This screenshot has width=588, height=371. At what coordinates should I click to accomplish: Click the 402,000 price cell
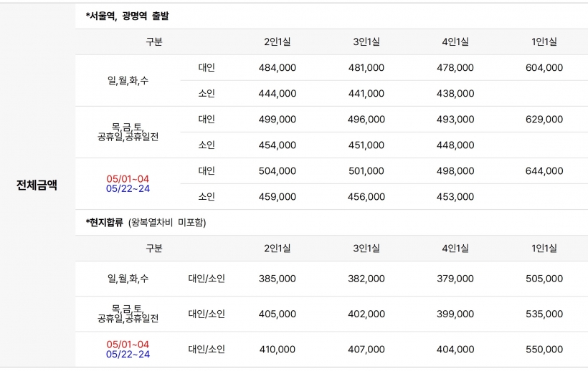tap(366, 314)
